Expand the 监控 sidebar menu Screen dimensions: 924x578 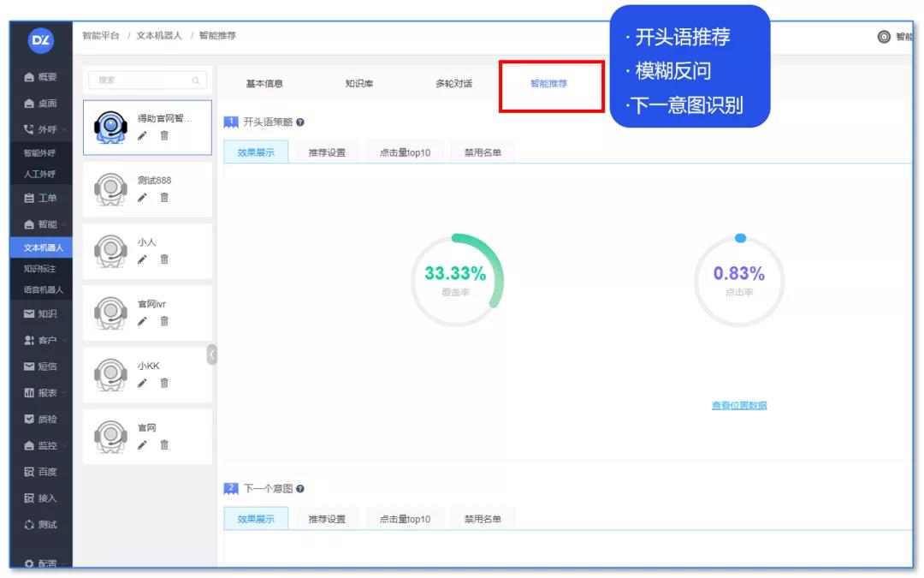41,445
